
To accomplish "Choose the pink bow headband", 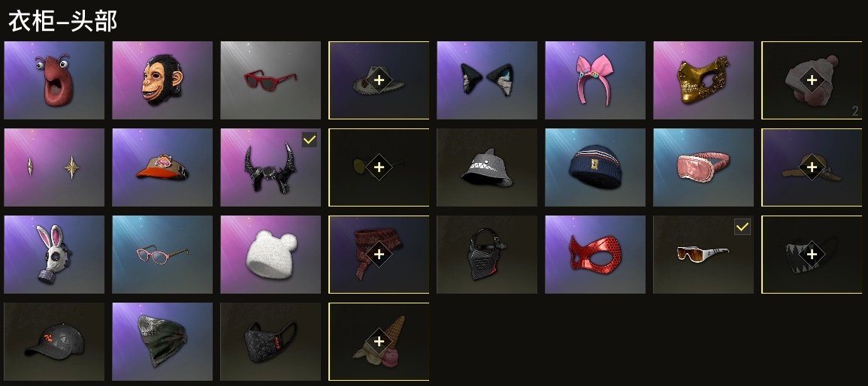I will [595, 80].
